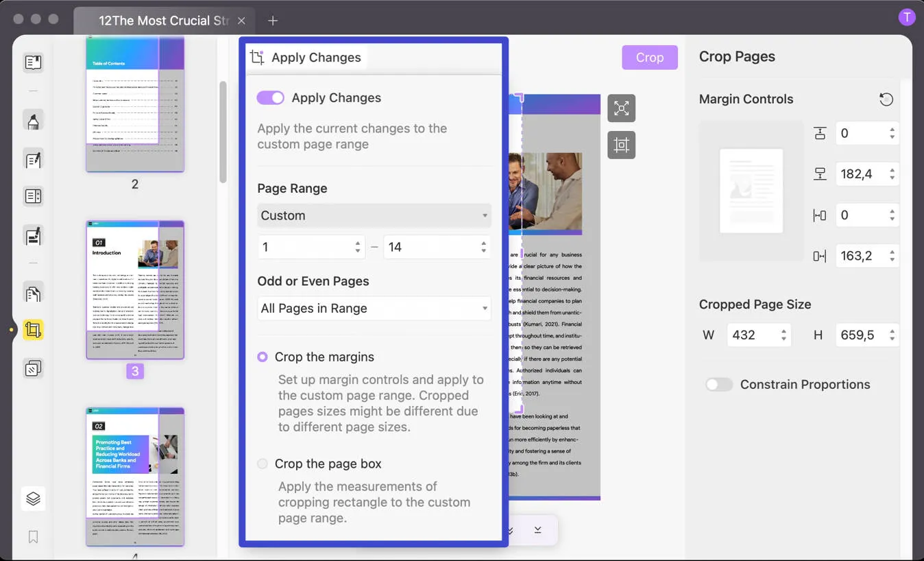
Task: Click the stepper arrows beside 182,4 margin
Action: (x=892, y=174)
